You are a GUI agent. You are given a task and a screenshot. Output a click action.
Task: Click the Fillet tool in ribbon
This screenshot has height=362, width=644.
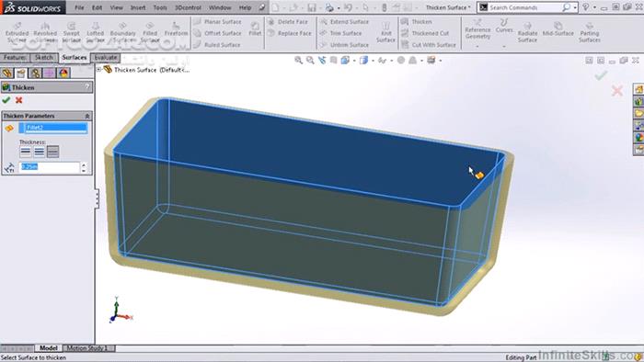click(x=255, y=29)
